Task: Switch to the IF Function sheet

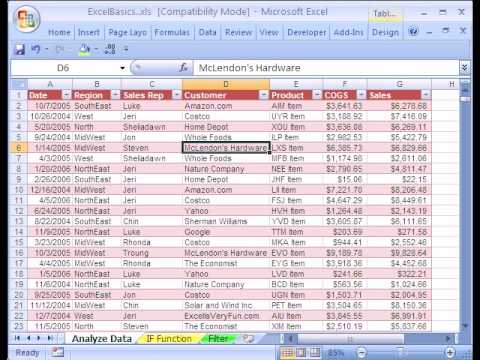Action: pyautogui.click(x=169, y=339)
